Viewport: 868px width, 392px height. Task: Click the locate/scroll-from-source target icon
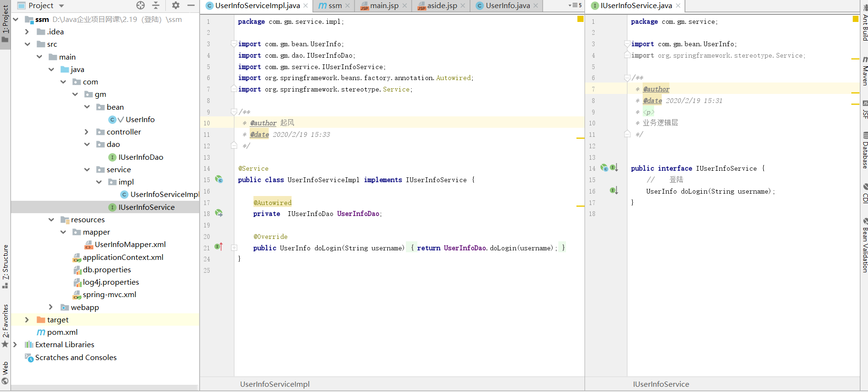point(141,5)
